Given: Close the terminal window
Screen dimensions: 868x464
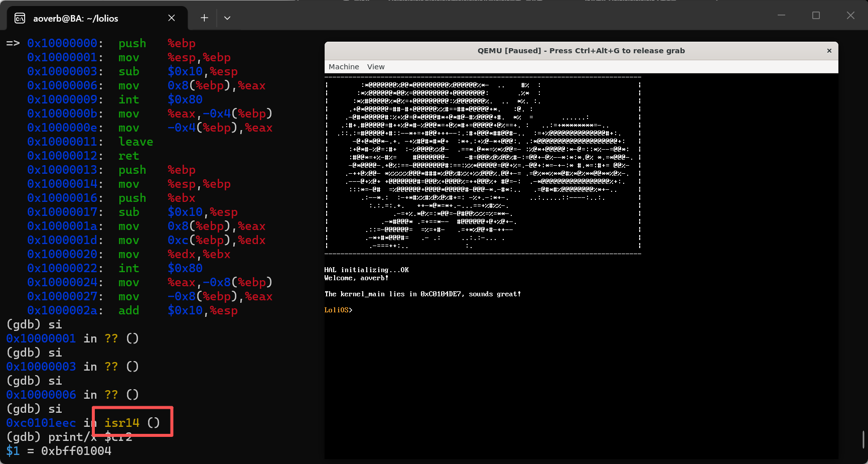Looking at the screenshot, I should click(850, 16).
